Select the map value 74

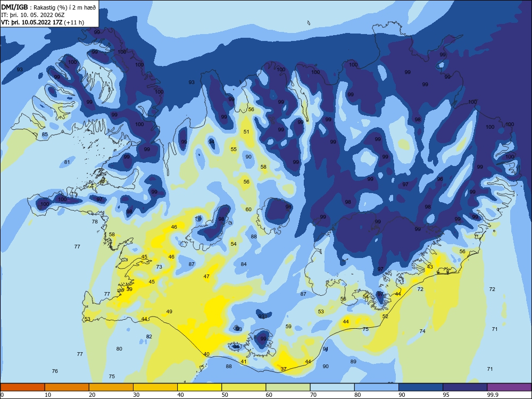tap(422, 331)
